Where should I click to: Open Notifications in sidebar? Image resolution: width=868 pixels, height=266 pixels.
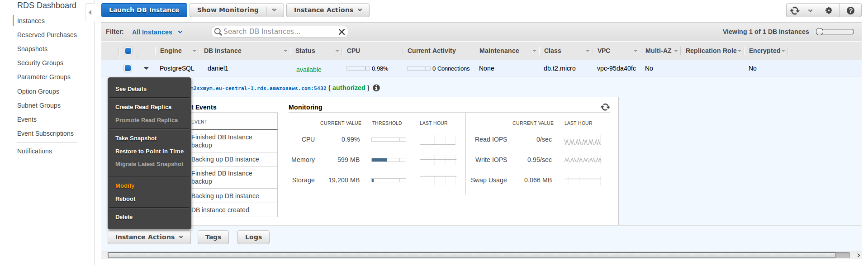pos(34,151)
